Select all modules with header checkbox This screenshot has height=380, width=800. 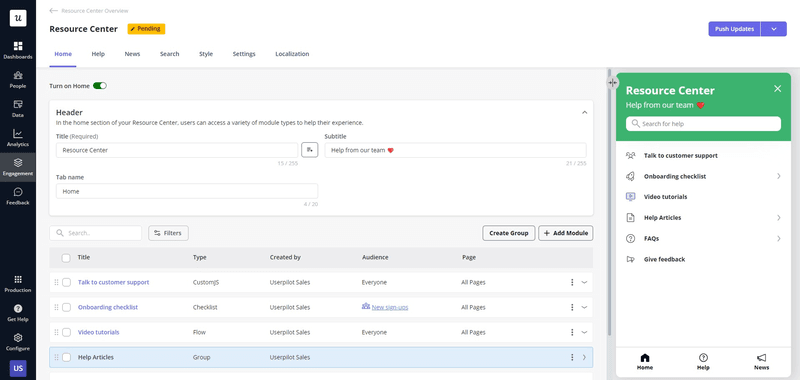pos(66,258)
